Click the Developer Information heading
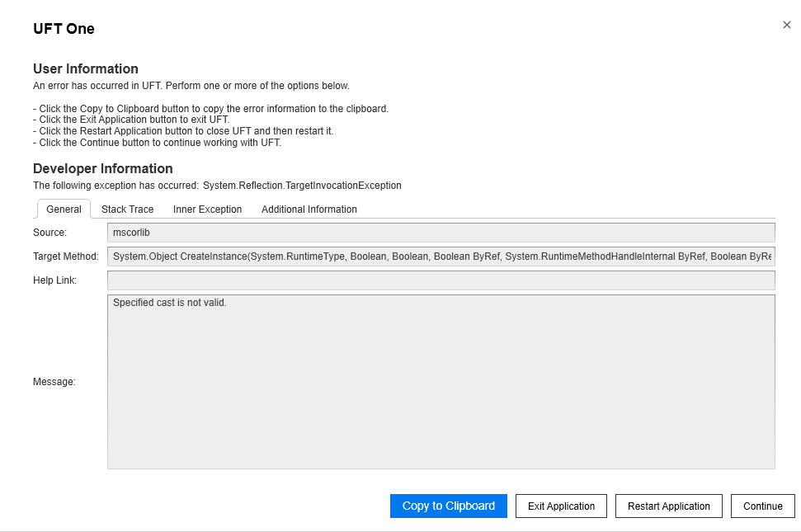 pos(102,168)
